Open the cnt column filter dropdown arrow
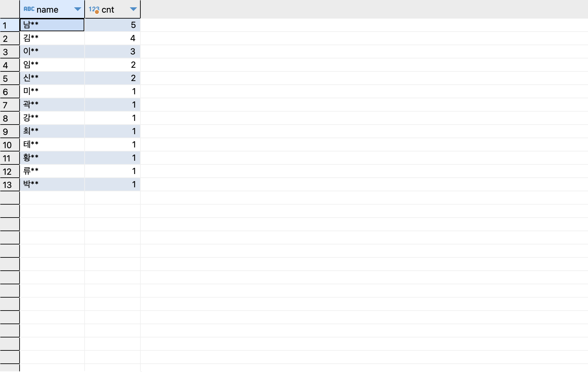The image size is (588, 372). coord(133,9)
